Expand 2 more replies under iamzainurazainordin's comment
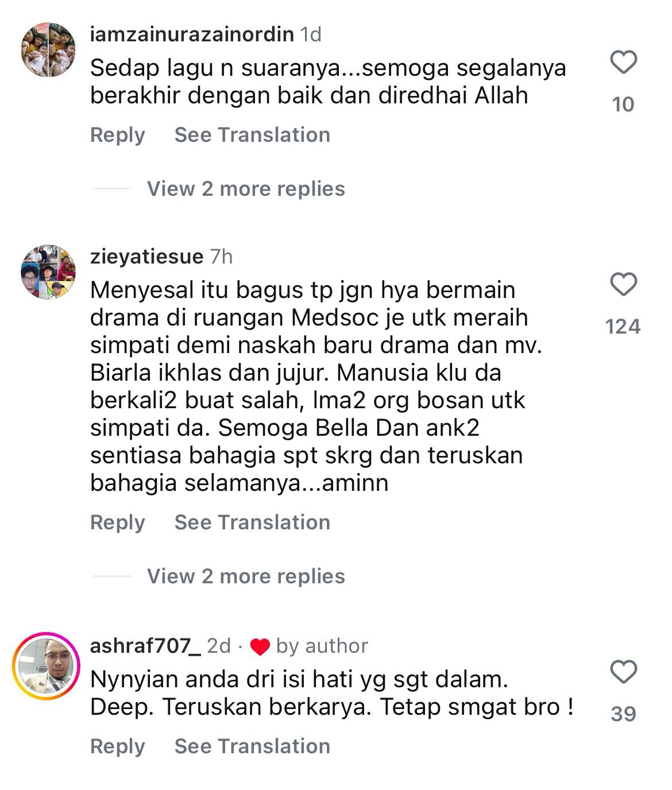Screen dimensions: 672x790 click(246, 189)
